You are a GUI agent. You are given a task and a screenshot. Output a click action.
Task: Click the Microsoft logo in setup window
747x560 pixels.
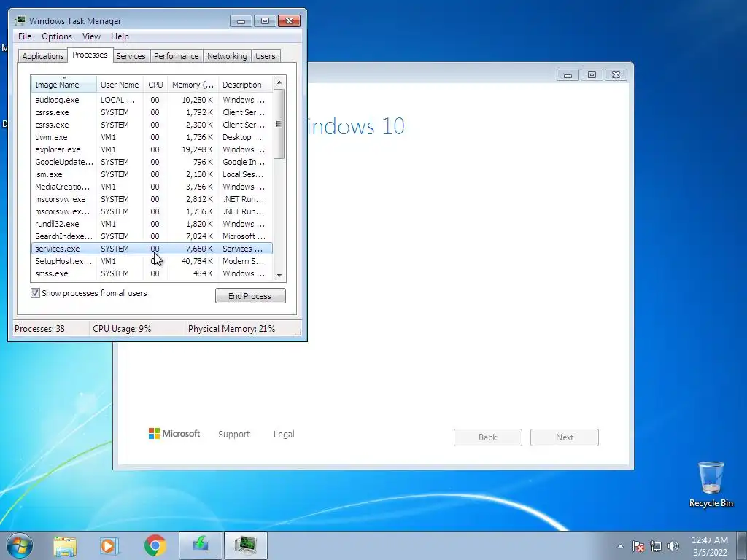(174, 434)
